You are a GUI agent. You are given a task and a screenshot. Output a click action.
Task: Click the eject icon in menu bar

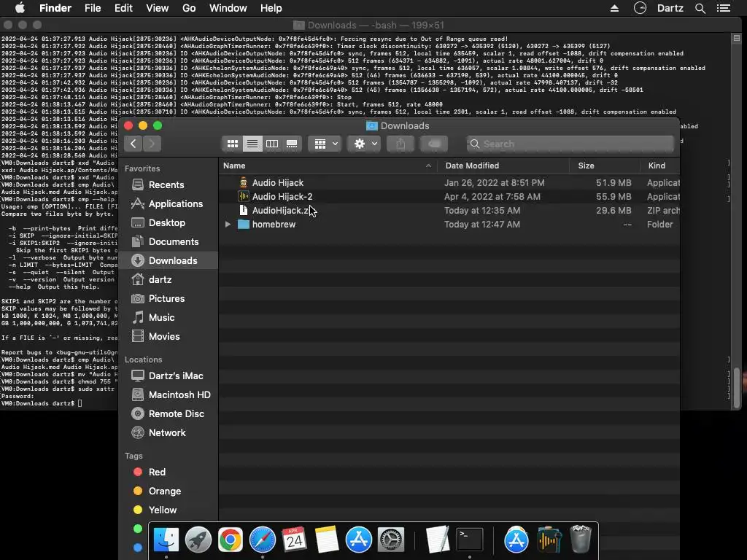coord(614,8)
